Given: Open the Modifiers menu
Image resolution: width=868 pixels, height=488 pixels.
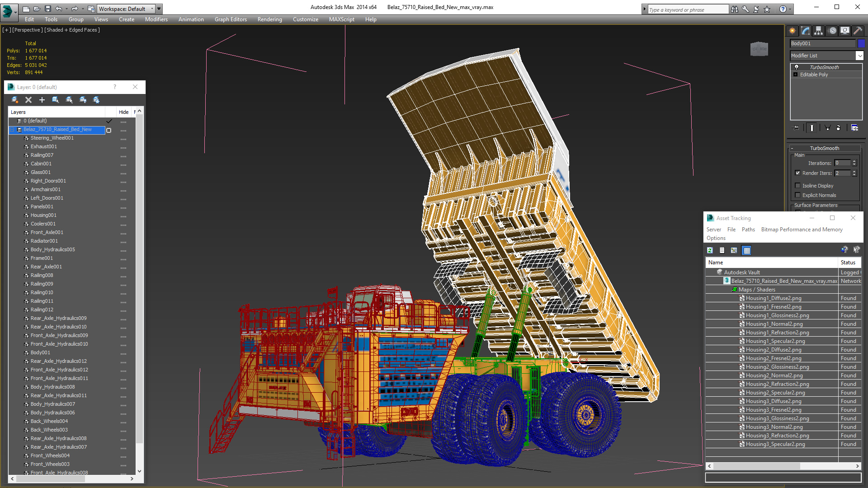Looking at the screenshot, I should 156,19.
